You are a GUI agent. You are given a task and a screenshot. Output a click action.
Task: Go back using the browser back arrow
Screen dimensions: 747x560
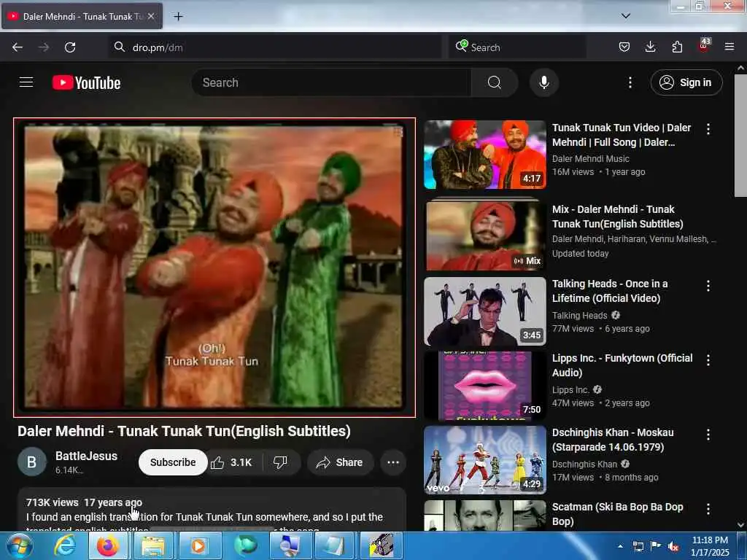[x=18, y=47]
